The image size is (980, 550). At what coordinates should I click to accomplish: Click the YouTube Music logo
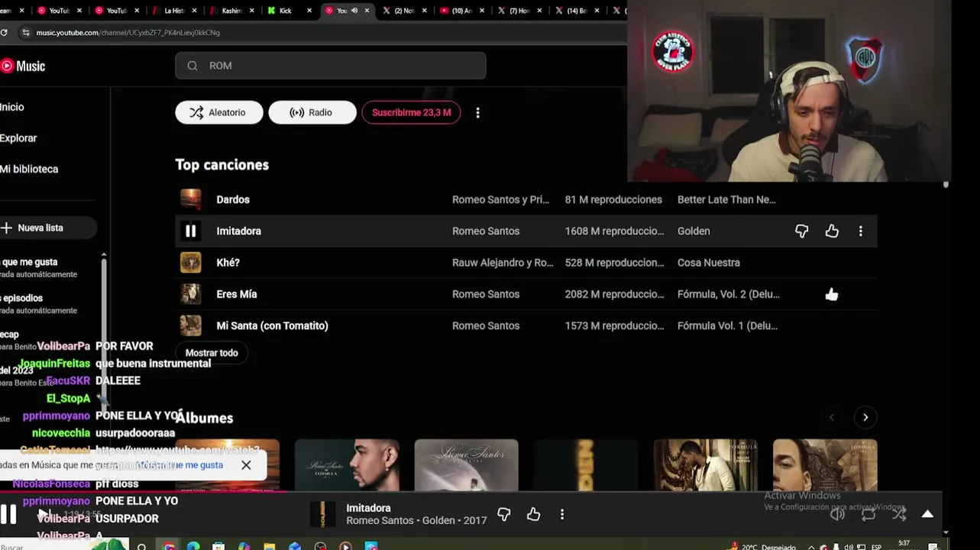pos(23,66)
